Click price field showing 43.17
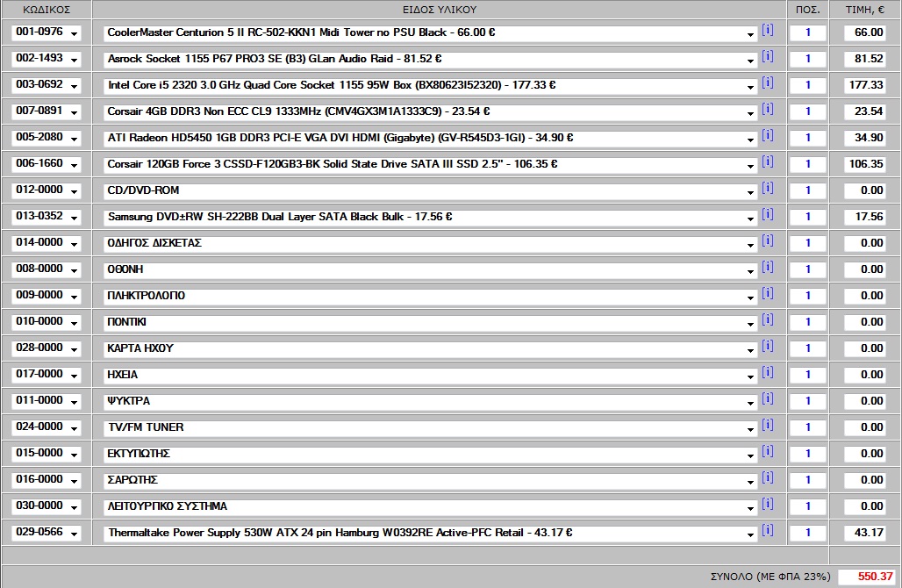The image size is (902, 588). pos(864,534)
